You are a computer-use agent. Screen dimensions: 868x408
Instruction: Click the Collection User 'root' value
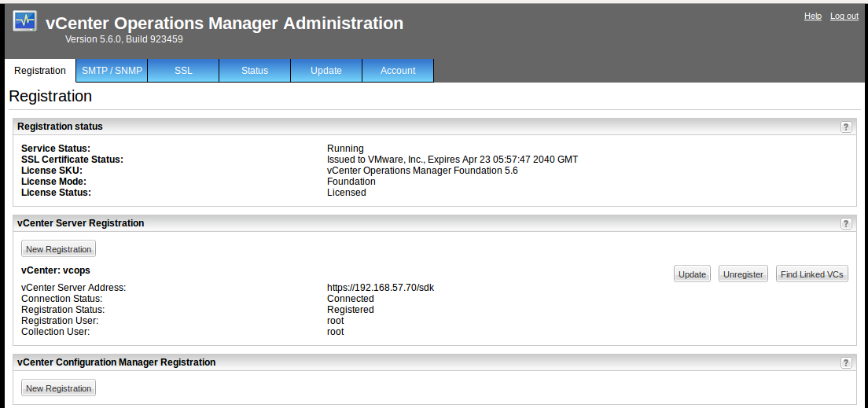336,333
